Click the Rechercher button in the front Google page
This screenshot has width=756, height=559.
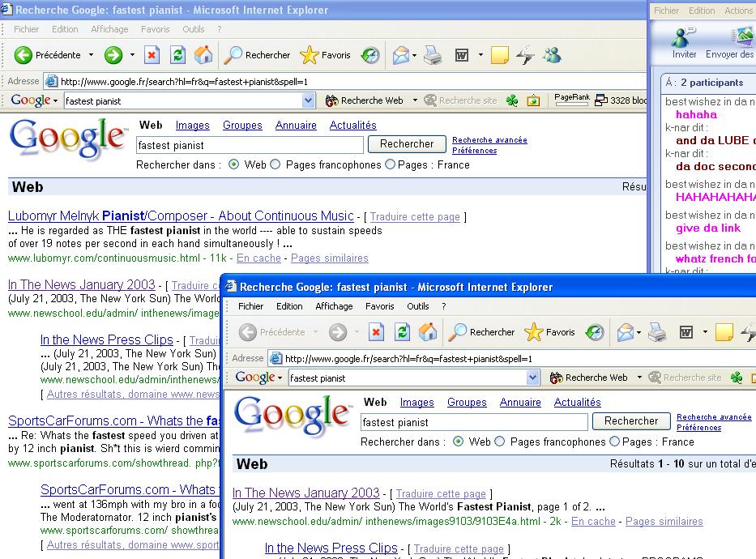click(x=631, y=421)
